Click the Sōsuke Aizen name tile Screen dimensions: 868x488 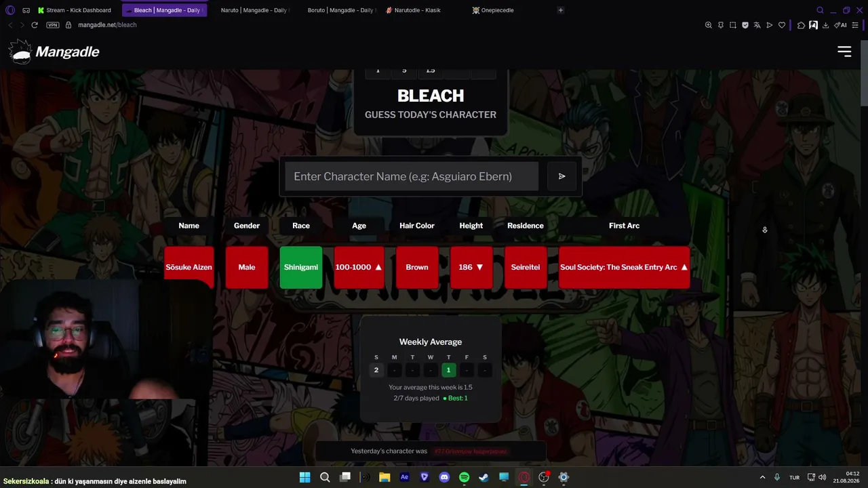189,267
